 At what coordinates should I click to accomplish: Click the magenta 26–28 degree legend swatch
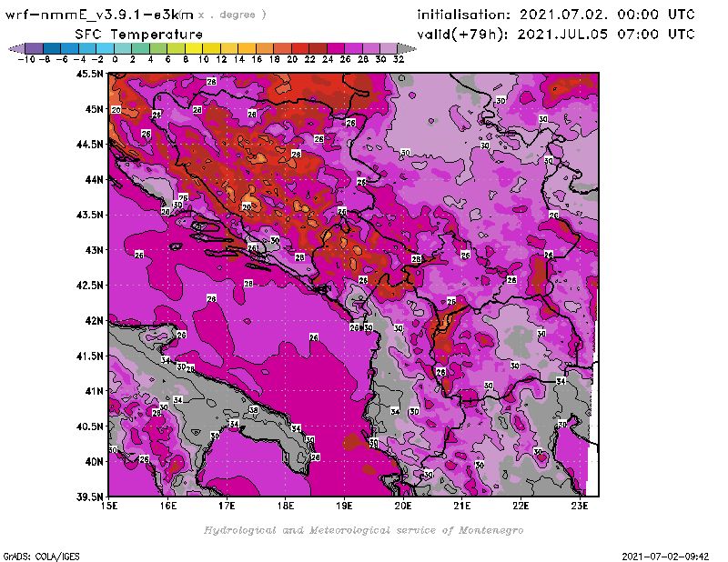tap(354, 48)
